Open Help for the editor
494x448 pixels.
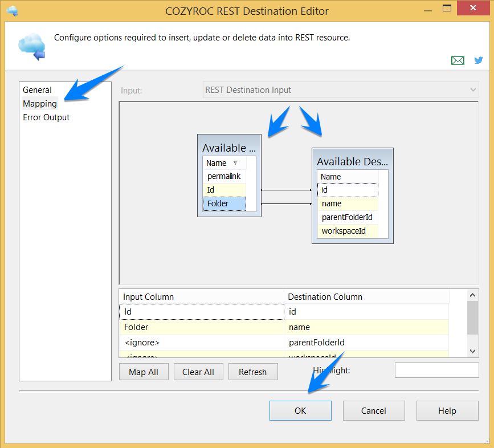pyautogui.click(x=447, y=410)
